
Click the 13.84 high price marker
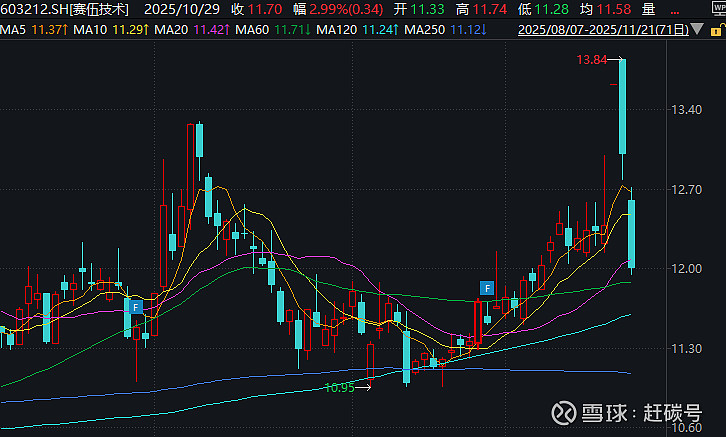(x=592, y=61)
